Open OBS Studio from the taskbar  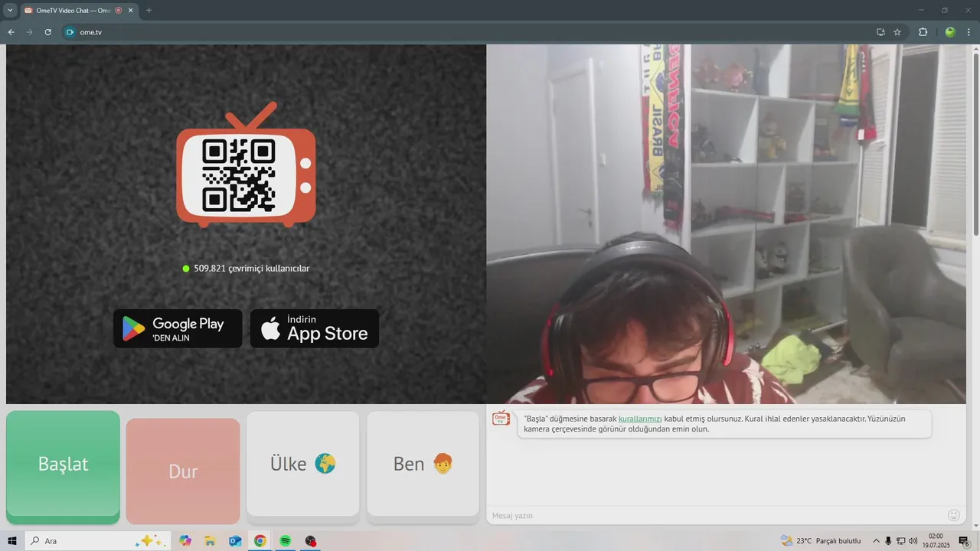[x=310, y=541]
